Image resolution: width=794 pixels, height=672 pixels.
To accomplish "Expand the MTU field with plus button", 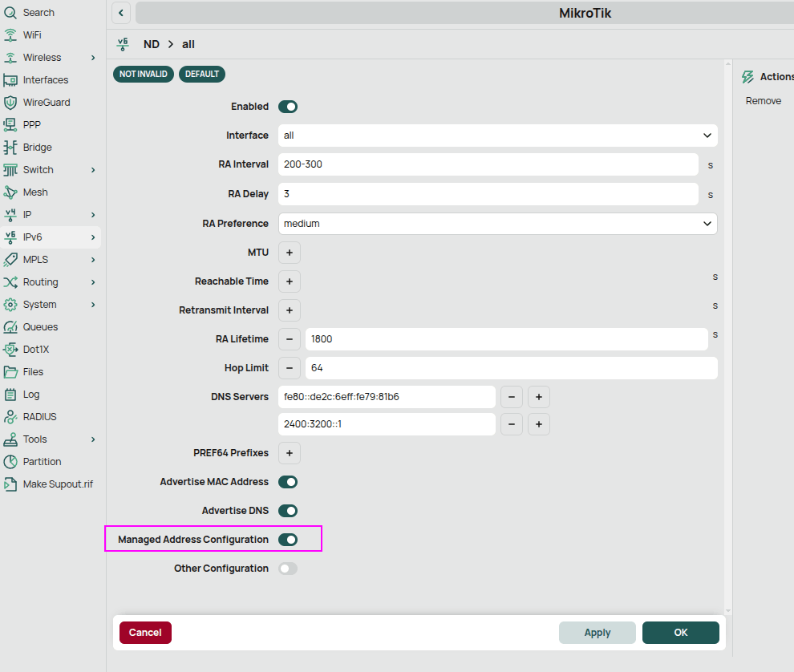I will (289, 253).
